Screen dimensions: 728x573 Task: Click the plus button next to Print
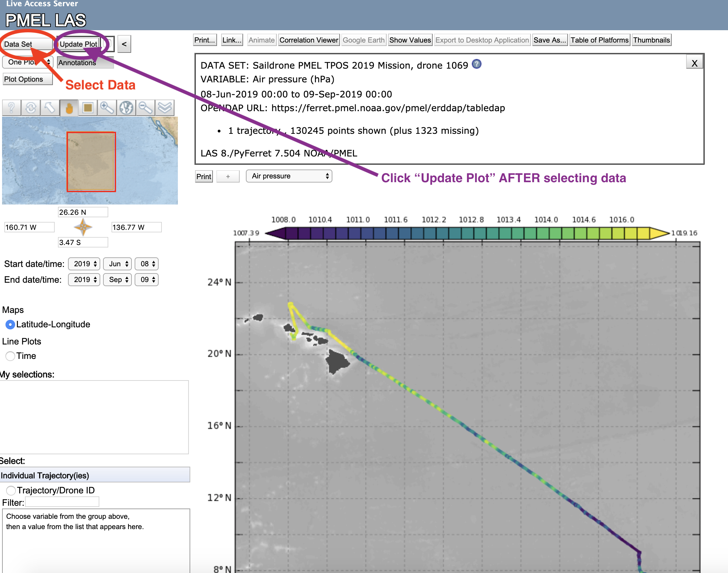[228, 176]
